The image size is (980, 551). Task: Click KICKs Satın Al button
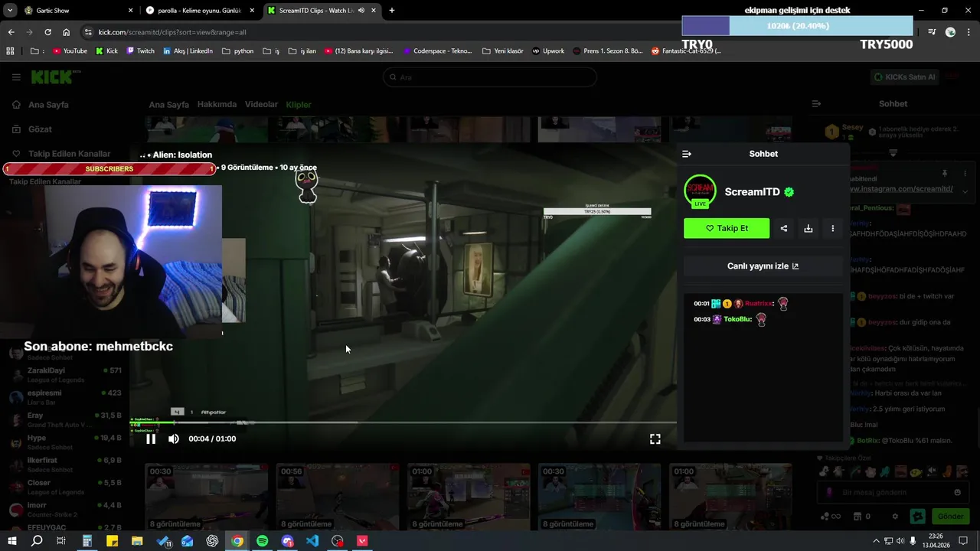[904, 77]
